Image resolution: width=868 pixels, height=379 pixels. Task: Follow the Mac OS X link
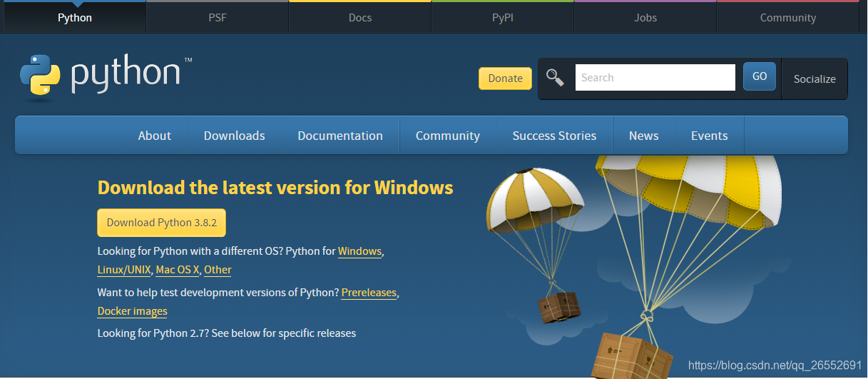(178, 270)
